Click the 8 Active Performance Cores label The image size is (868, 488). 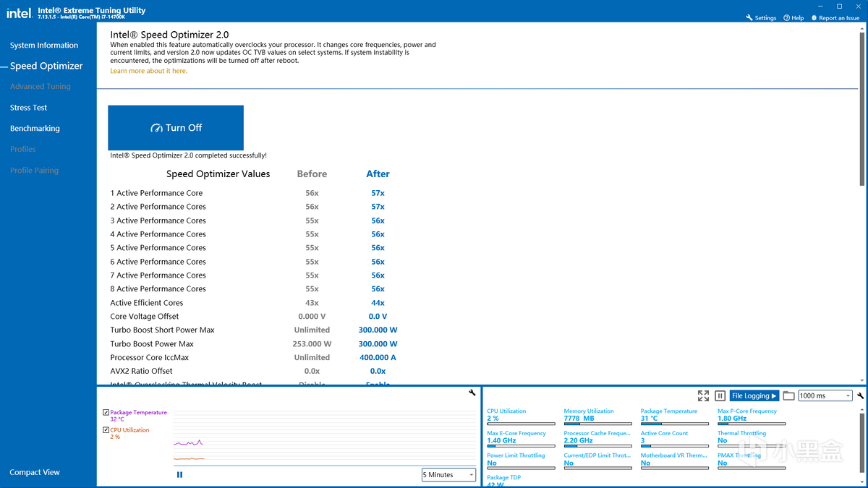click(x=158, y=289)
